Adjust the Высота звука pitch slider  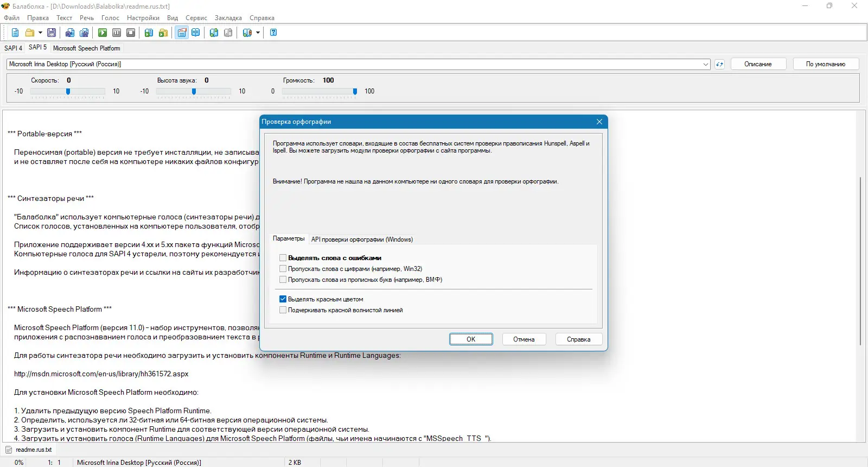(194, 92)
